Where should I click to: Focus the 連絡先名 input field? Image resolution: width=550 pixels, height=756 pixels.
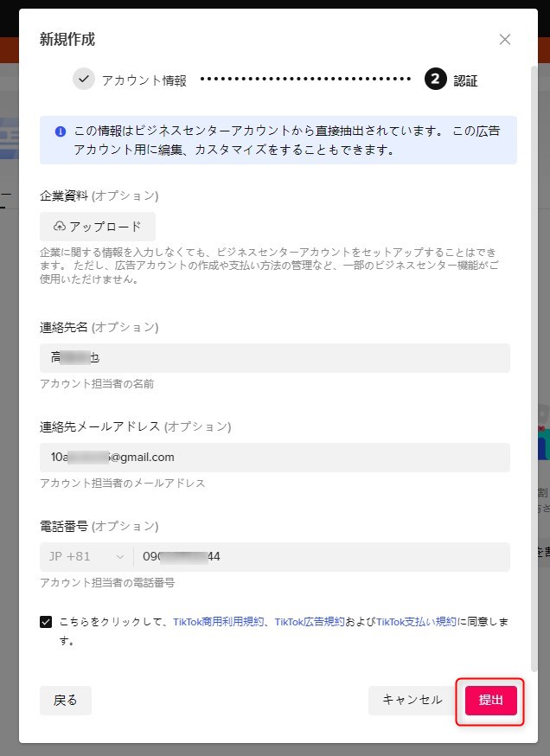coord(275,358)
